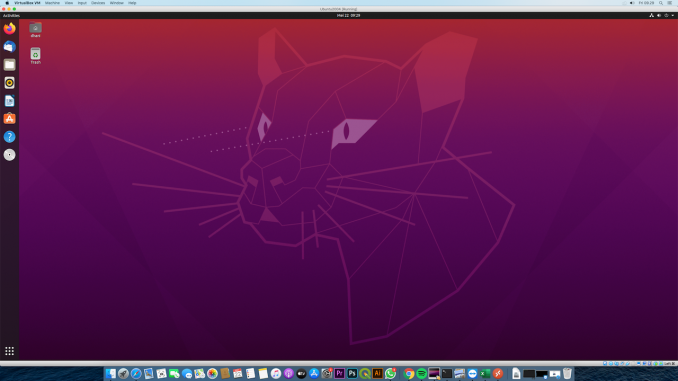Open the macOS Trash in the Dock
678x381 pixels.
(567, 374)
